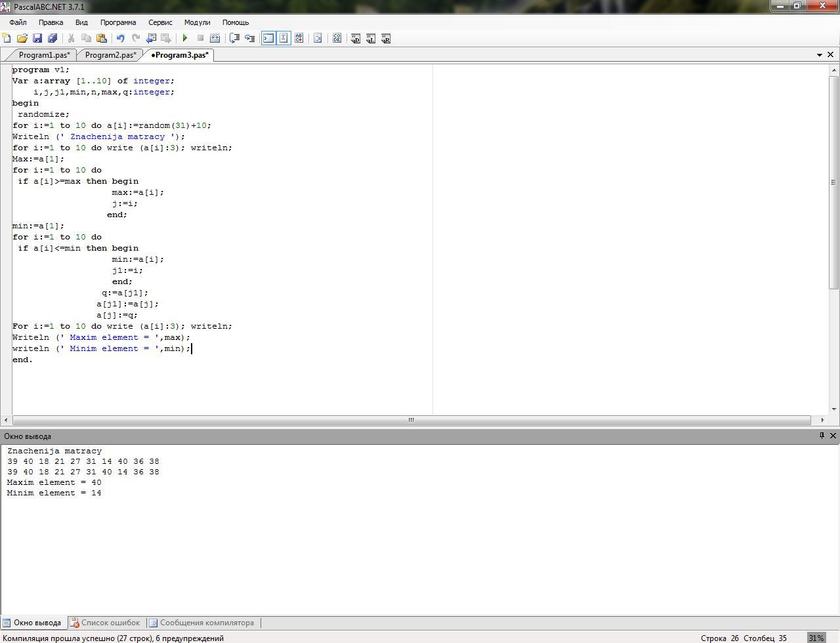
Task: Undo the last edit using the toolbar
Action: click(120, 38)
